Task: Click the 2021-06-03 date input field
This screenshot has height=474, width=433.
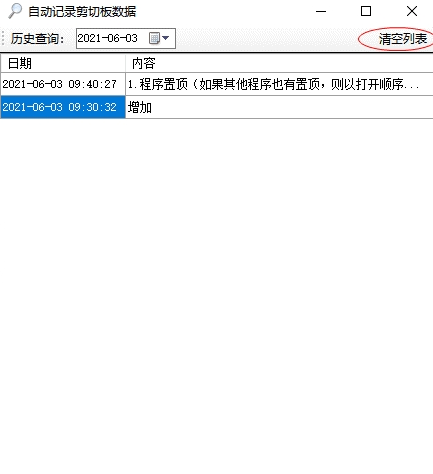Action: click(x=126, y=38)
